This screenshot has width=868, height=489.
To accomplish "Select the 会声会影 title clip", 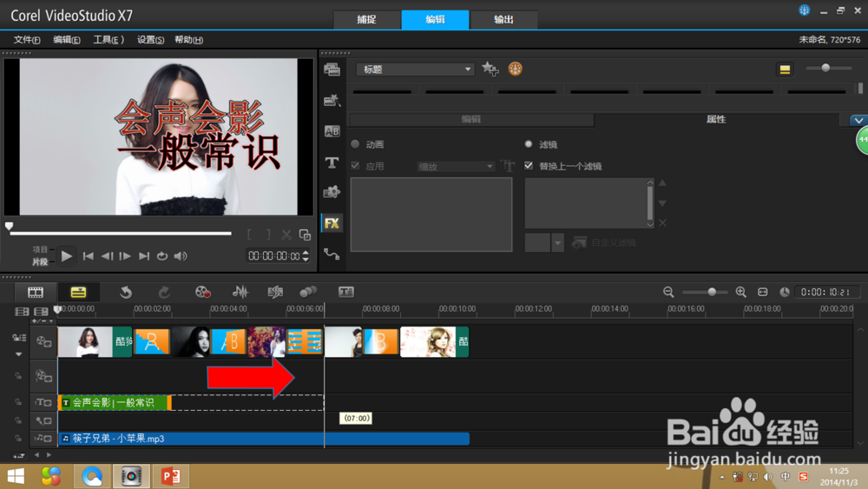I will (115, 403).
